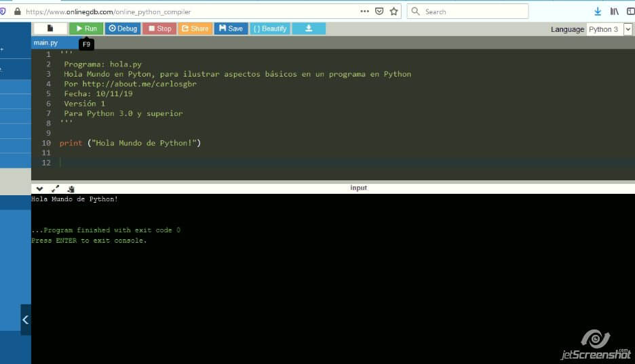Open browser downloads arrow icon
Viewport: 635px width, 364px height.
tap(598, 12)
